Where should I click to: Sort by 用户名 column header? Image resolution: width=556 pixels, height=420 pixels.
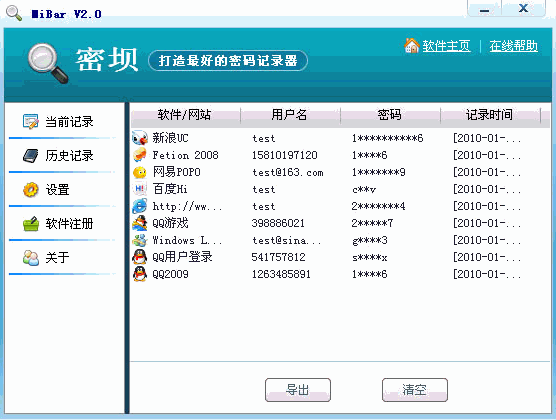coord(290,115)
